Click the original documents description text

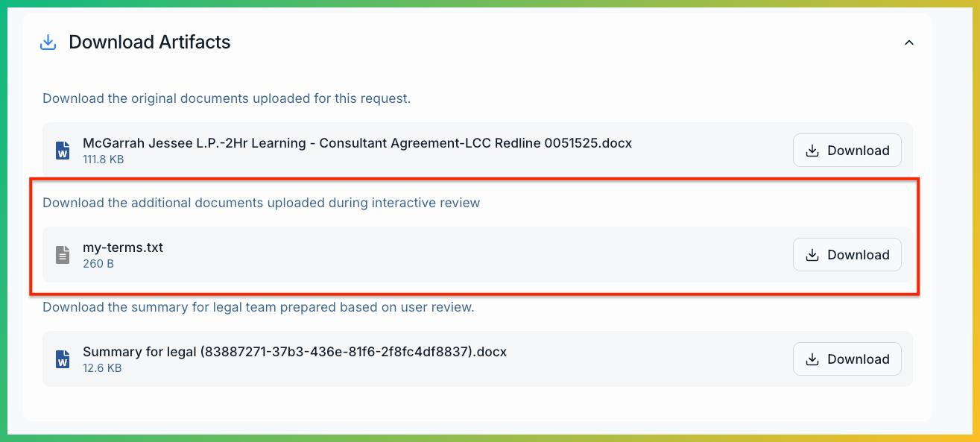coord(227,98)
